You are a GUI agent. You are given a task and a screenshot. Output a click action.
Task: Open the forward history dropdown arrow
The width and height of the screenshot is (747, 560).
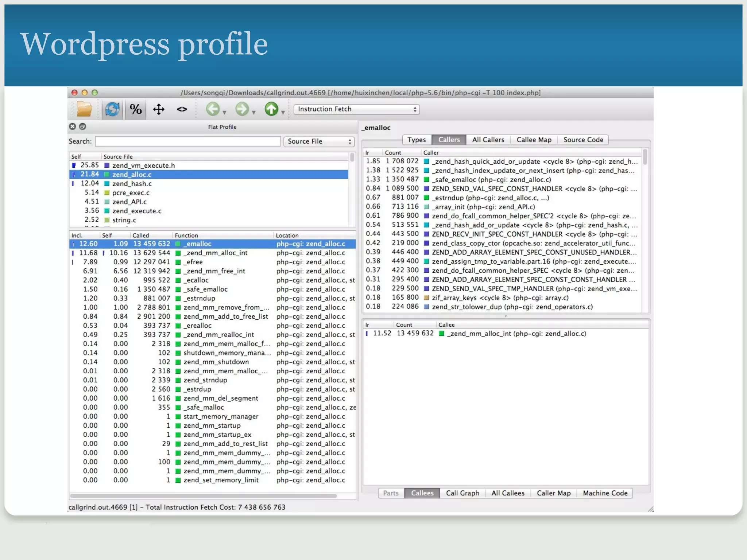coord(254,112)
